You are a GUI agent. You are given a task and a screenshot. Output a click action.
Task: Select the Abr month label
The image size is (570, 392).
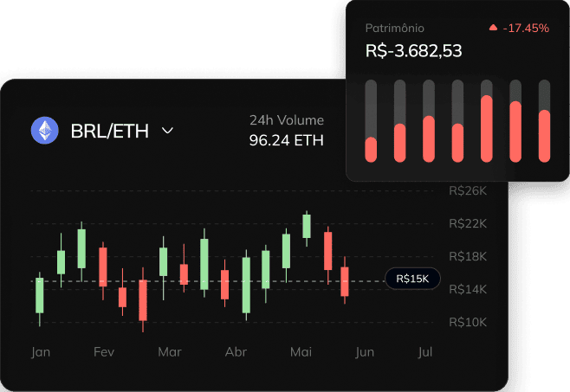coord(236,352)
